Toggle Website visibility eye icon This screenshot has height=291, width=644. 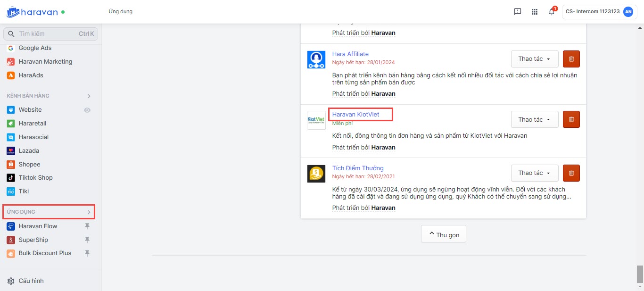(87, 110)
